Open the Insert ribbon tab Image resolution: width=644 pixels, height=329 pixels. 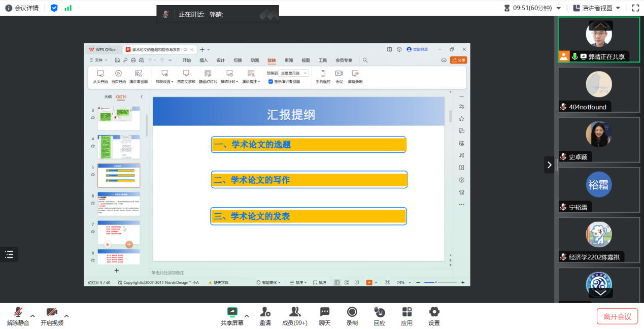pos(204,60)
